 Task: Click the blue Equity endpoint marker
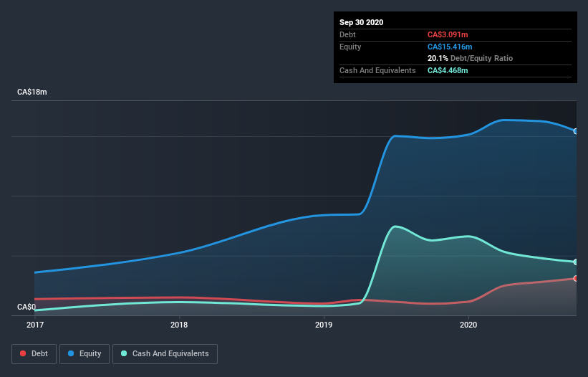576,131
